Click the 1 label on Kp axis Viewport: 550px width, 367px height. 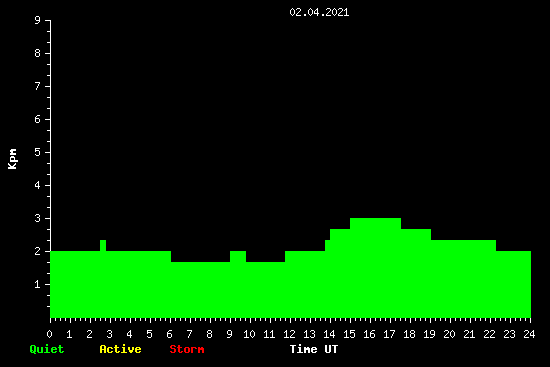tap(38, 284)
